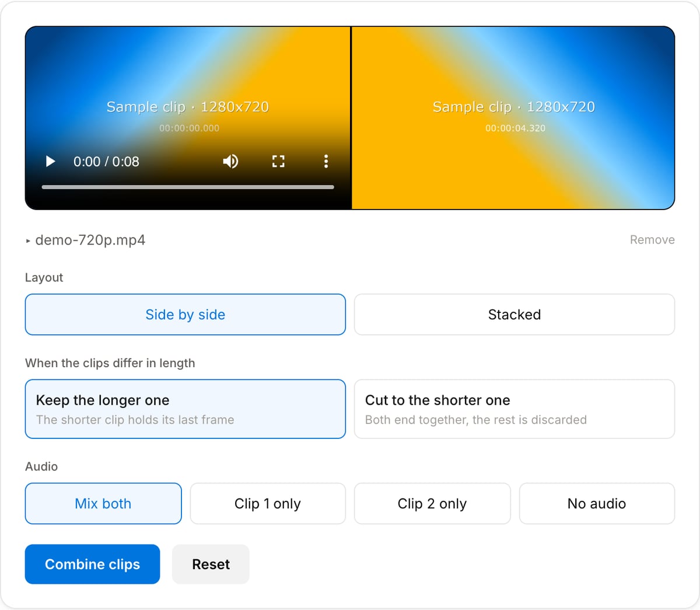Select the Side by side layout
The image size is (700, 610).
click(x=185, y=315)
